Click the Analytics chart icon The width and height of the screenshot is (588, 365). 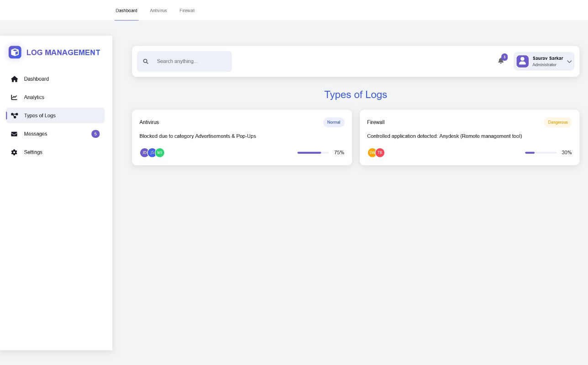(14, 97)
